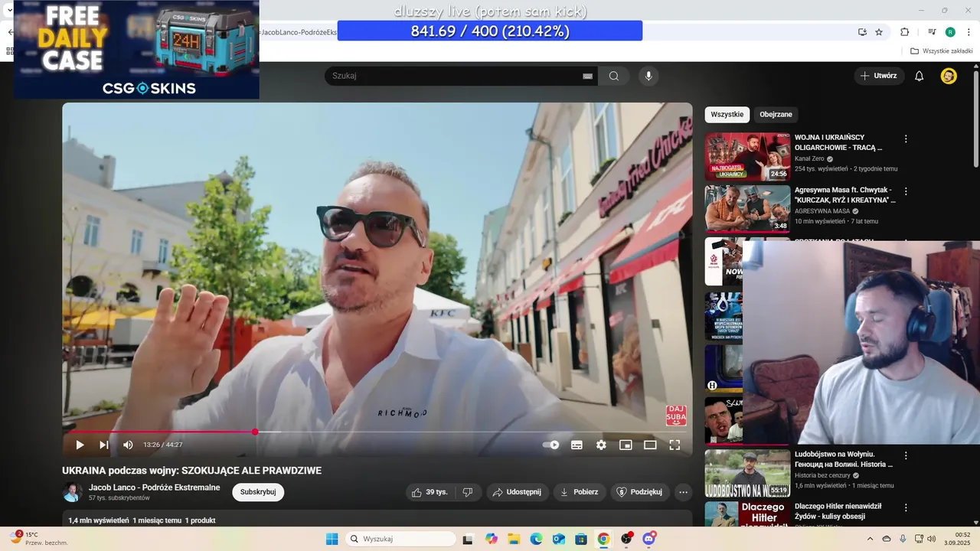Open the Agresywna Masa ft. Chwytak video title
The width and height of the screenshot is (980, 551).
coord(844,194)
